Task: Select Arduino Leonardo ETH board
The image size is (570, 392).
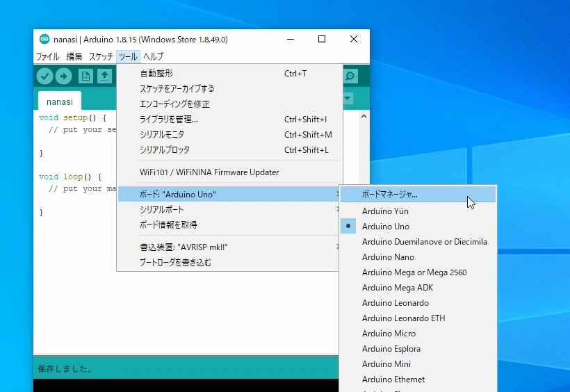Action: 418,318
